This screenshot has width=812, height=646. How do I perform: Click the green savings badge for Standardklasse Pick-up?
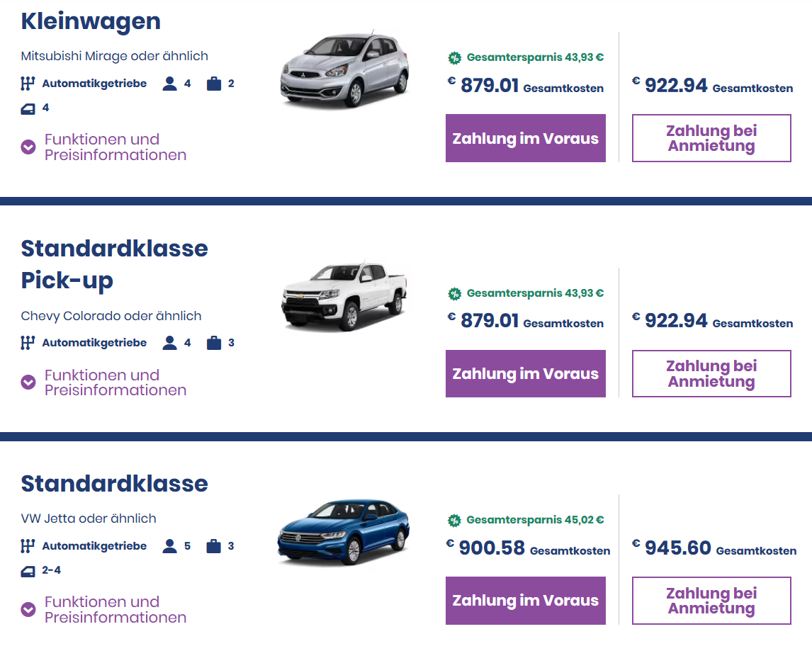(x=454, y=294)
